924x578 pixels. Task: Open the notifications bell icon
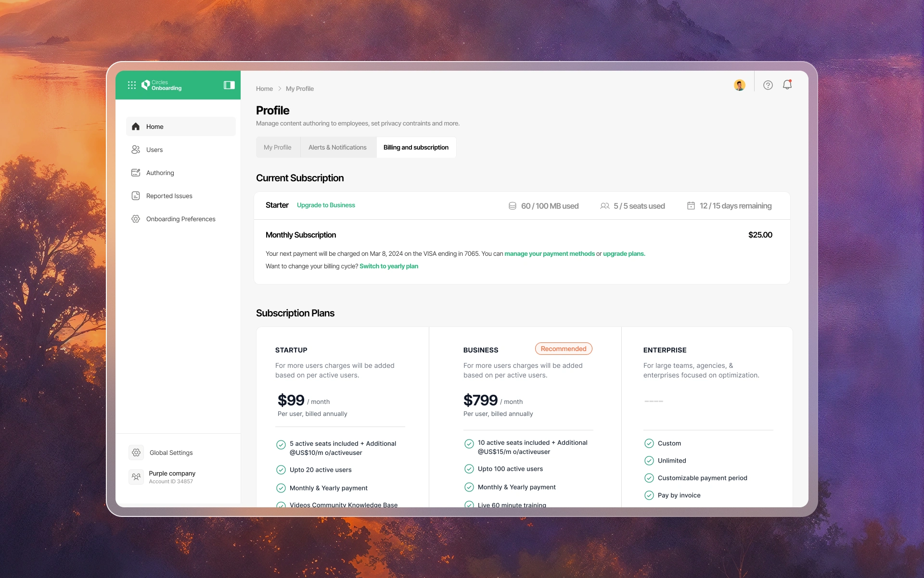tap(787, 85)
